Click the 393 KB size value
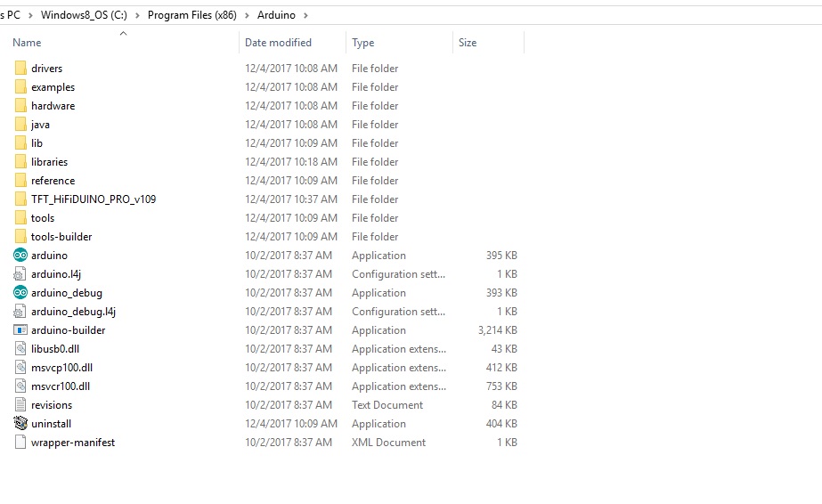 [x=501, y=293]
